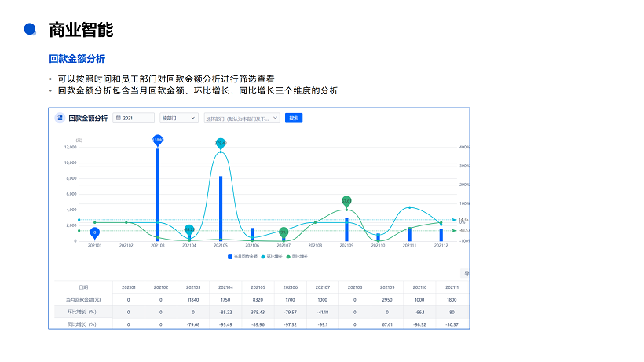Click the 回款金额分析 panel icon
The width and height of the screenshot is (644, 362).
tap(60, 119)
